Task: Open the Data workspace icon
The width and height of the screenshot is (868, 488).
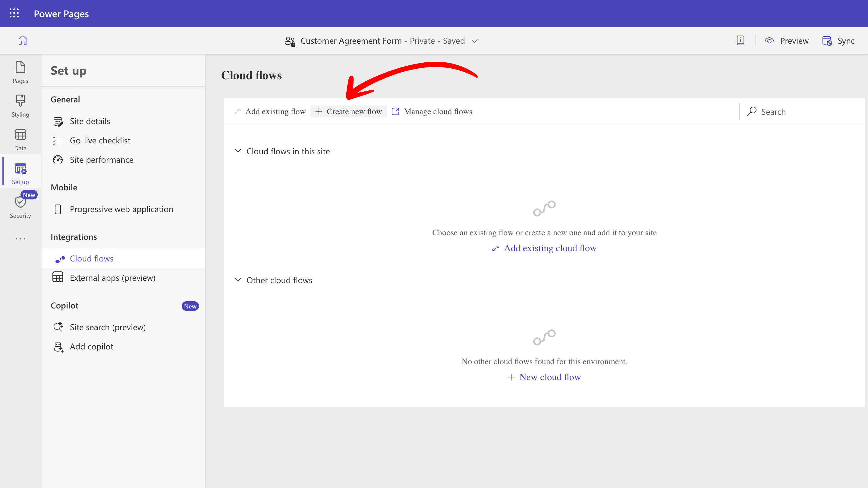Action: [20, 139]
